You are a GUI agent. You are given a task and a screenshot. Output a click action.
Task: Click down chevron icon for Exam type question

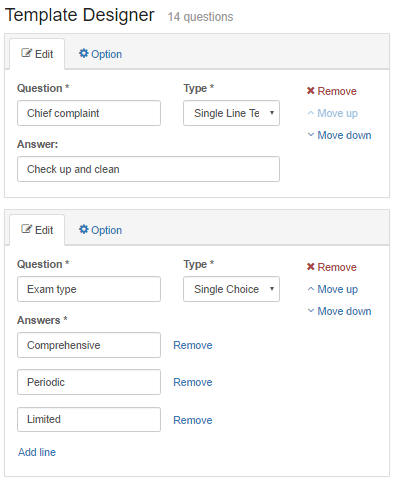311,311
